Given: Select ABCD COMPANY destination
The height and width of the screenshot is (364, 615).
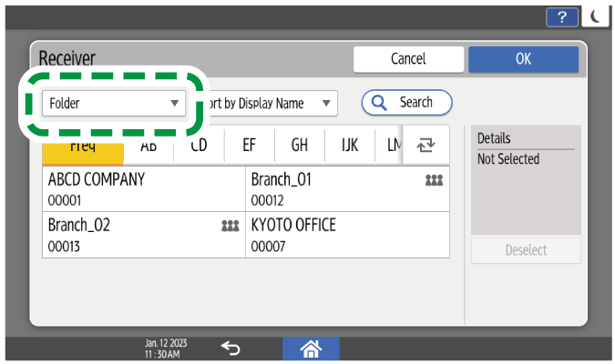Looking at the screenshot, I should click(143, 188).
